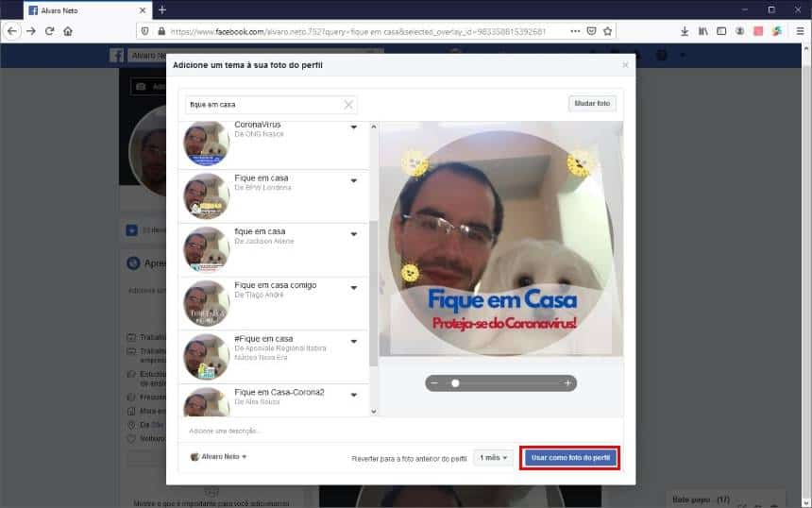The width and height of the screenshot is (812, 508).
Task: Select the #Fique em casa thumbnail
Action: click(206, 356)
